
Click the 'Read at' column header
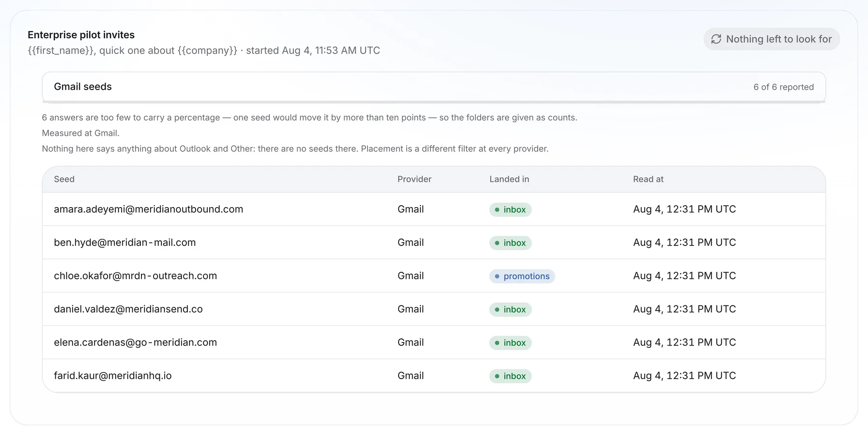click(x=648, y=179)
